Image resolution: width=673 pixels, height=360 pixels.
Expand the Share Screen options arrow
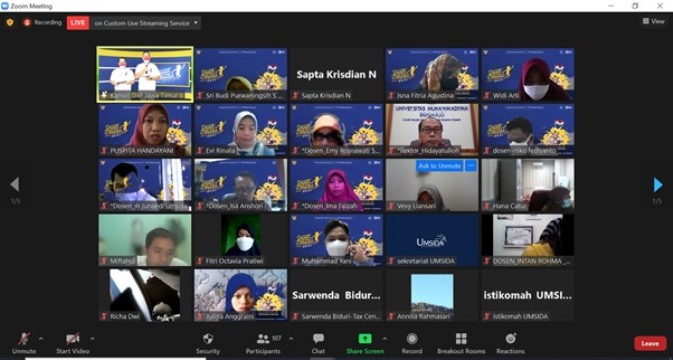coord(385,339)
